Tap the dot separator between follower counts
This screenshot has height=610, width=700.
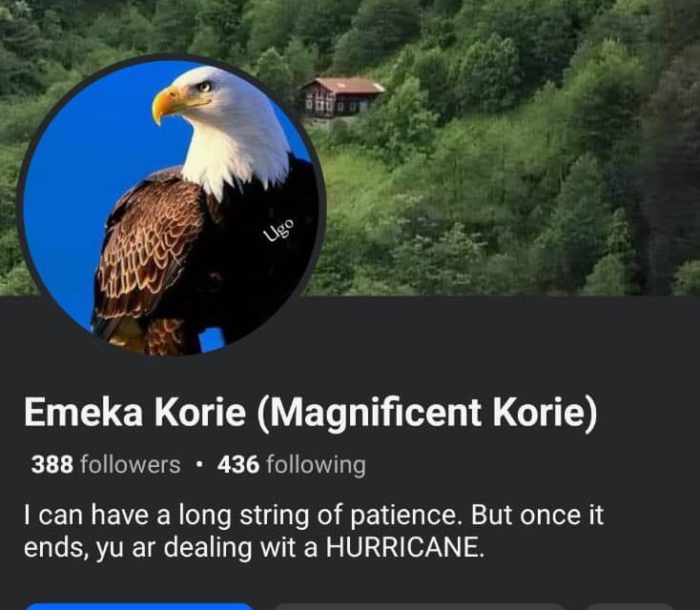199,465
